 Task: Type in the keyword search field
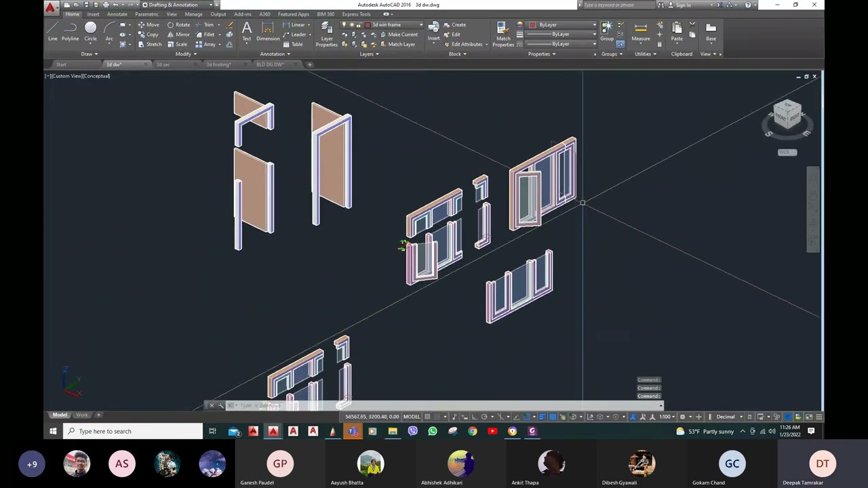tap(618, 5)
